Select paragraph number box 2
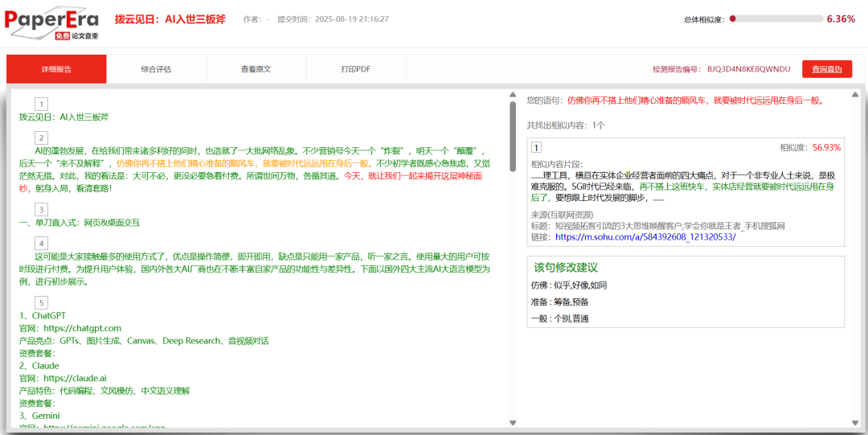 pyautogui.click(x=42, y=137)
